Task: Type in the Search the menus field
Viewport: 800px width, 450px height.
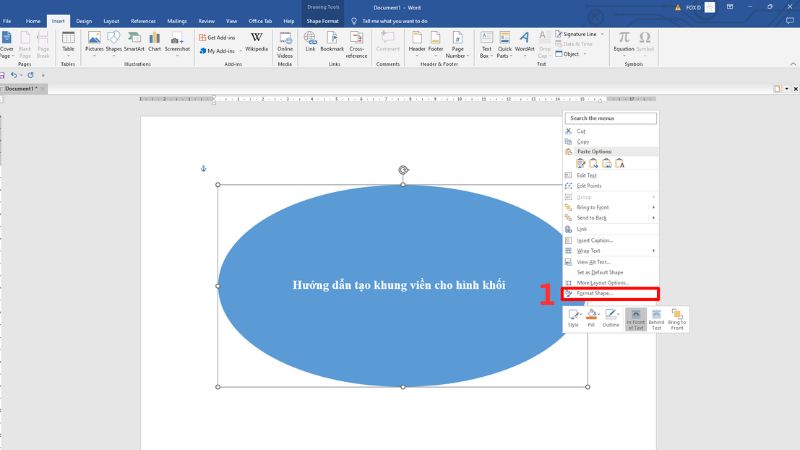Action: click(x=612, y=118)
